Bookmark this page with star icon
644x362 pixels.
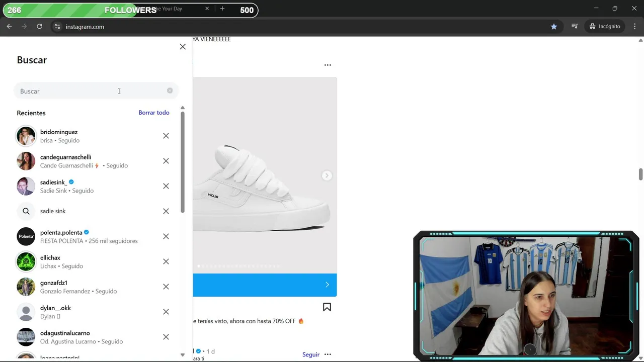point(554,26)
